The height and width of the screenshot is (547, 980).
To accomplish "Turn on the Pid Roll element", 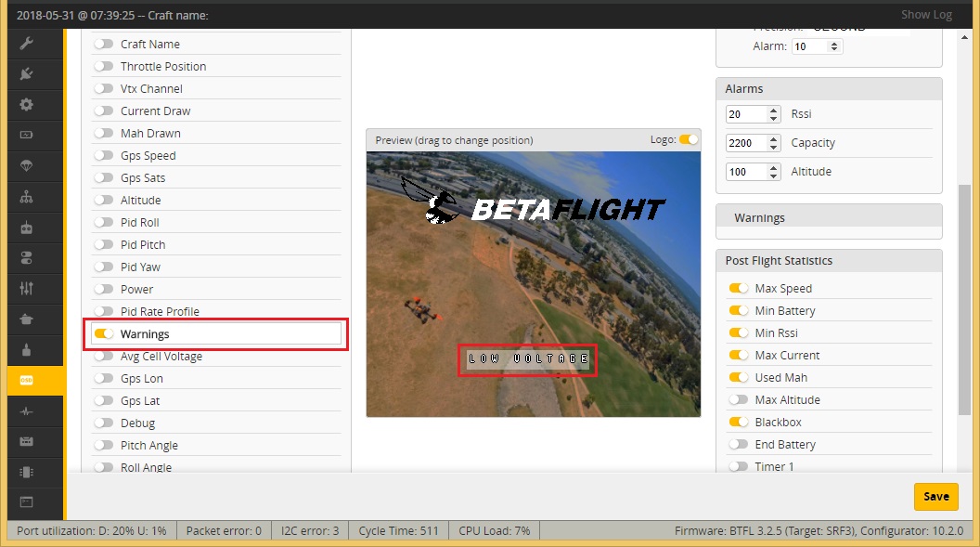I will click(104, 223).
